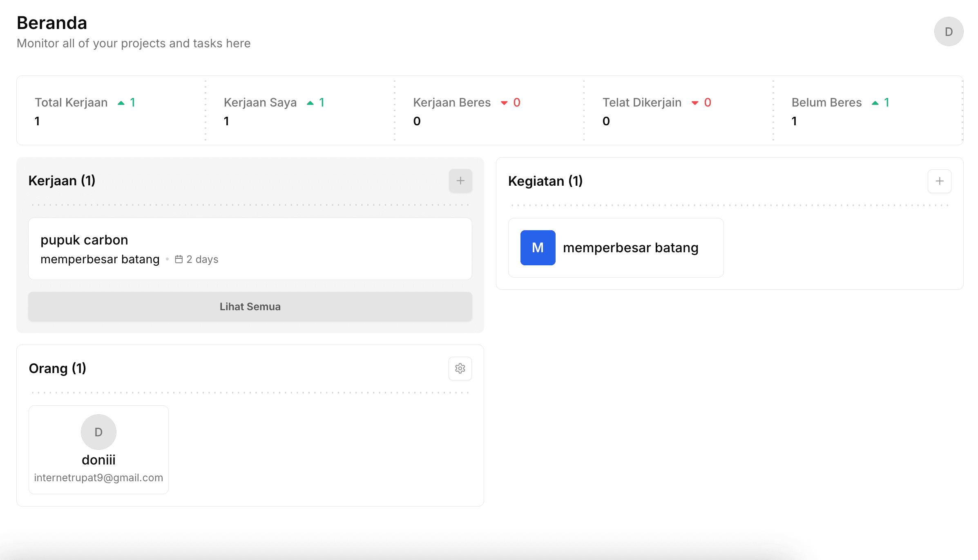Click the red down-arrow beside Kerjaan Beres
Screen dimensions: 978x560
pyautogui.click(x=504, y=103)
